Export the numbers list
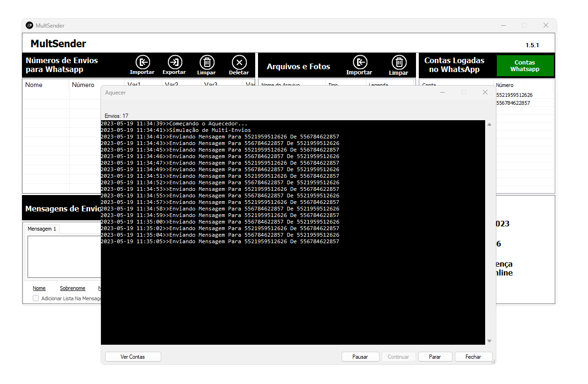Screen dimensions: 588x384 (x=174, y=65)
